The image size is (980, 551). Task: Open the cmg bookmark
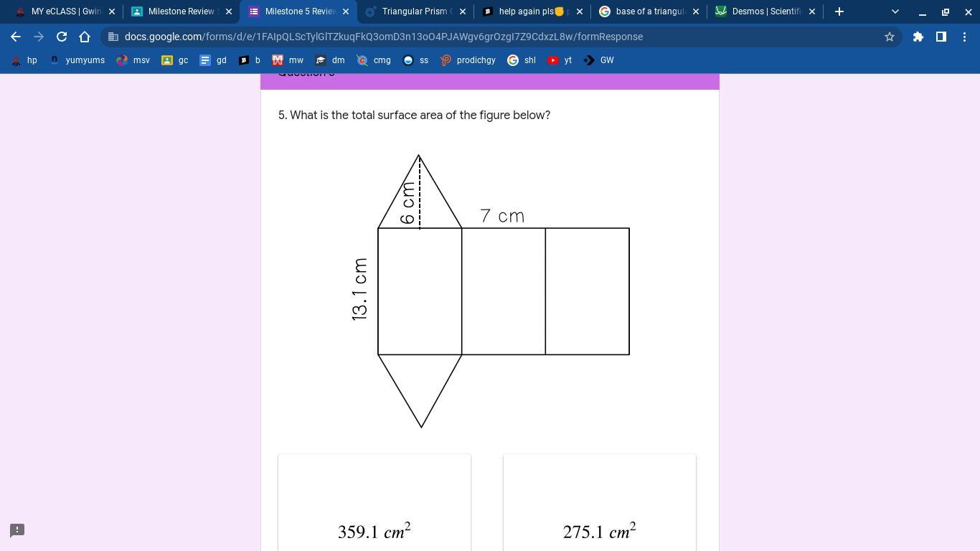pos(374,60)
